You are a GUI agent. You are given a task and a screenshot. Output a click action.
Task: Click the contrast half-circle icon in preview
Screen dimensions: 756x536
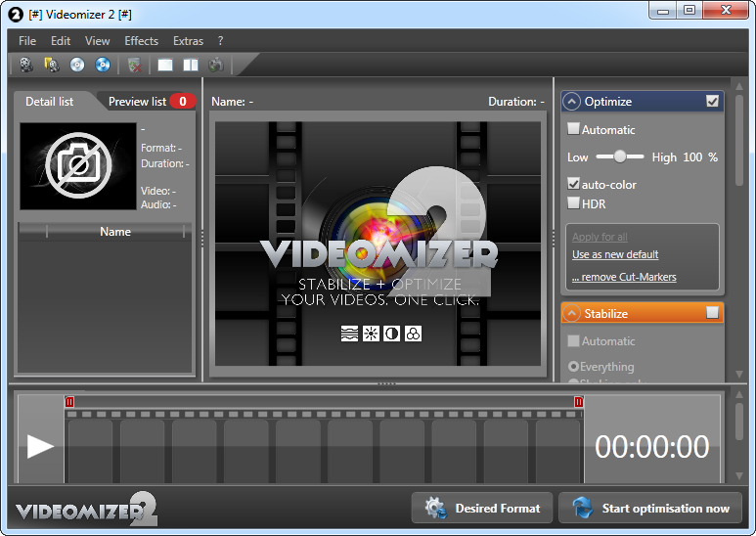point(391,334)
